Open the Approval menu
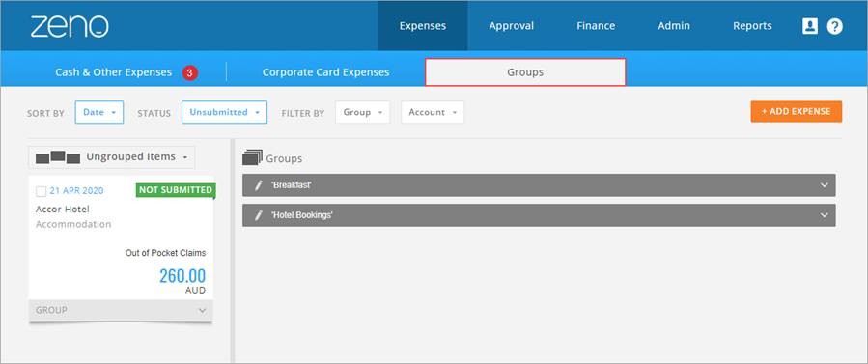868x364 pixels. pyautogui.click(x=511, y=26)
